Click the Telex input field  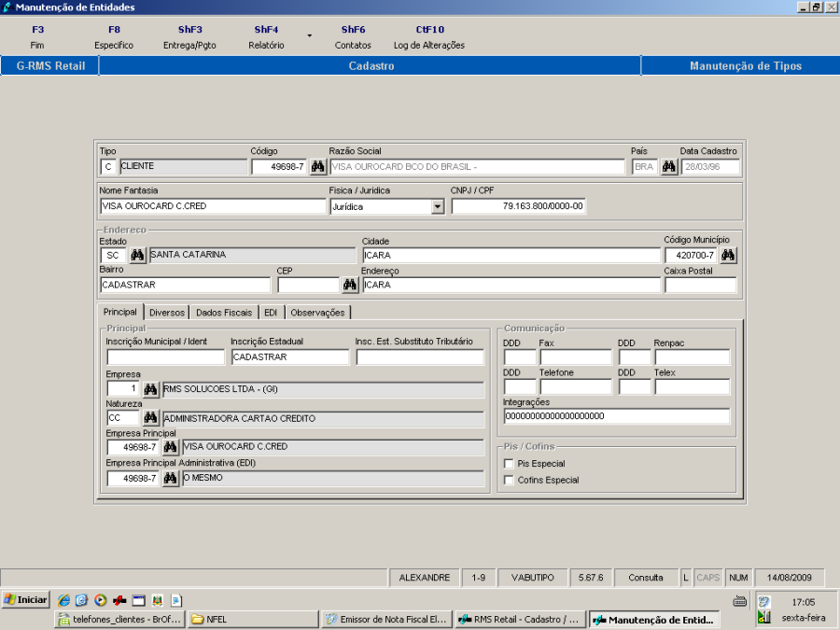tap(693, 386)
